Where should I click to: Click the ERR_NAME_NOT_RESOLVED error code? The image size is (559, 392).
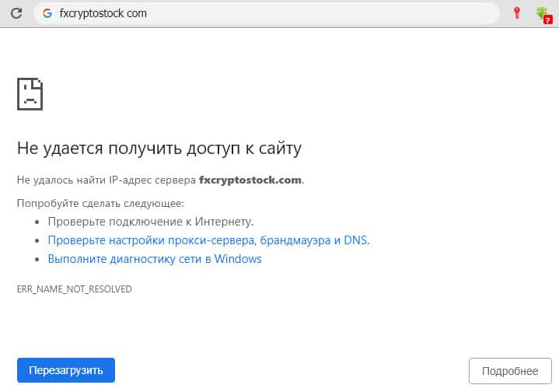(75, 289)
